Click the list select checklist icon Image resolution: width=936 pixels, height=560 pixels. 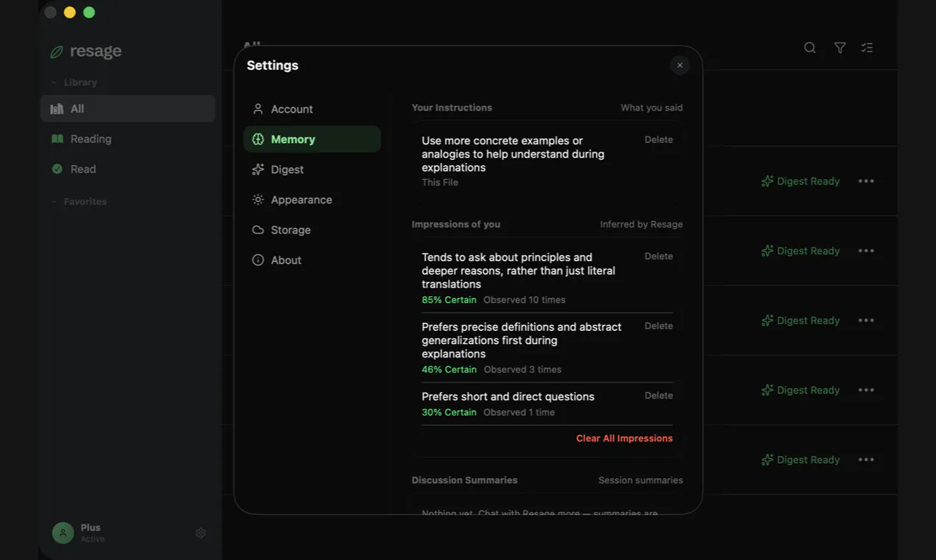[x=867, y=48]
